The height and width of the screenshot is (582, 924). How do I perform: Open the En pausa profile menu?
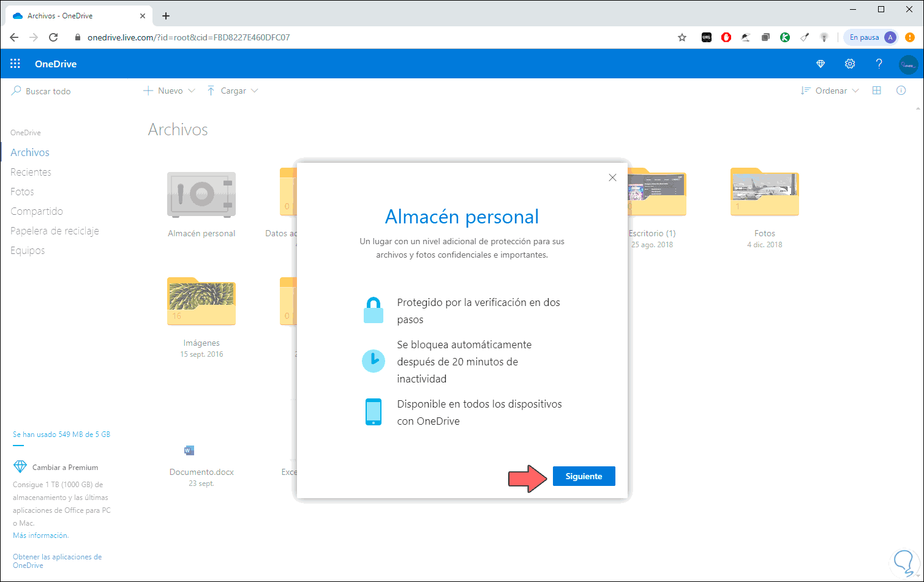(x=871, y=37)
